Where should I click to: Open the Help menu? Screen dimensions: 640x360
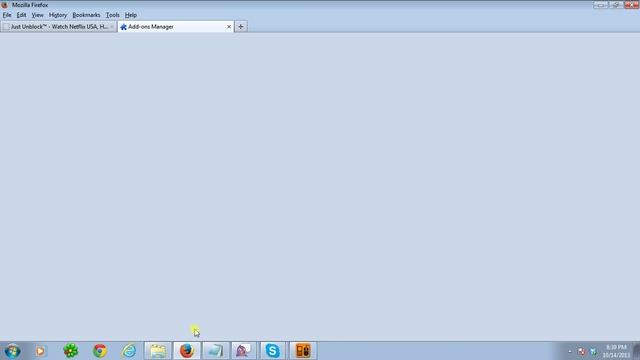[x=131, y=15]
